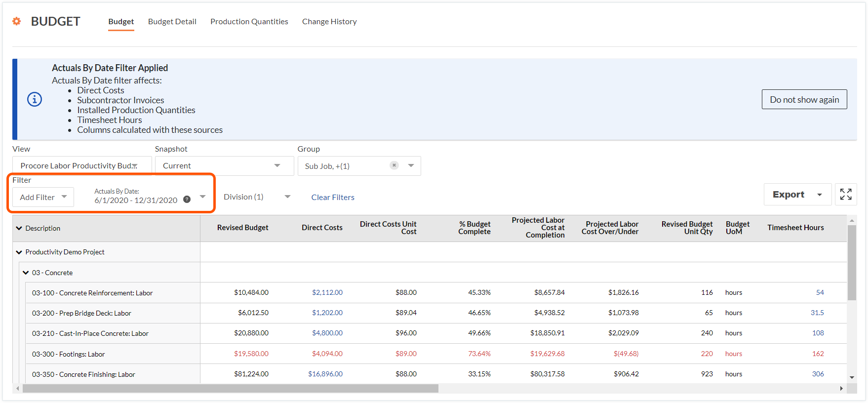Image resolution: width=868 pixels, height=403 pixels.
Task: Open the Budget tab
Action: [121, 22]
